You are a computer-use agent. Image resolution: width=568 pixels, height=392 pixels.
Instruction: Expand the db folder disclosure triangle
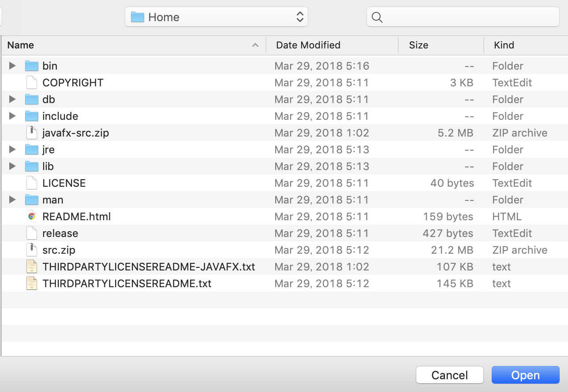pos(12,100)
